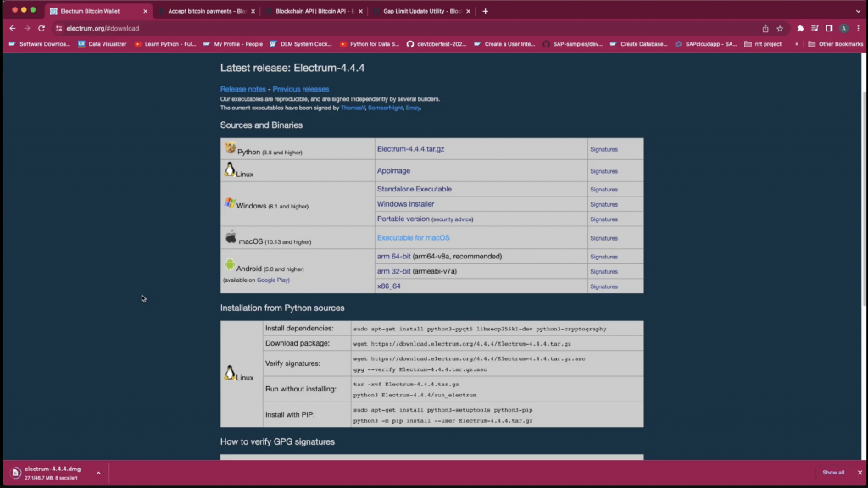868x488 pixels.
Task: Reload the electrum.org page
Action: pyautogui.click(x=41, y=28)
